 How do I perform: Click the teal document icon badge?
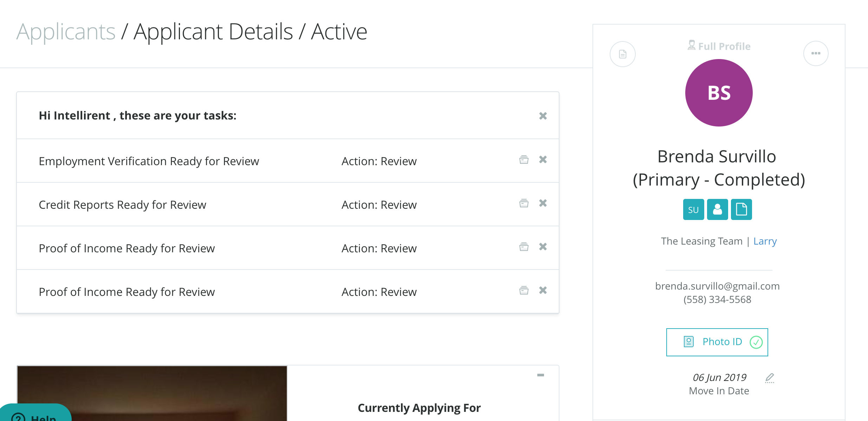(x=741, y=209)
